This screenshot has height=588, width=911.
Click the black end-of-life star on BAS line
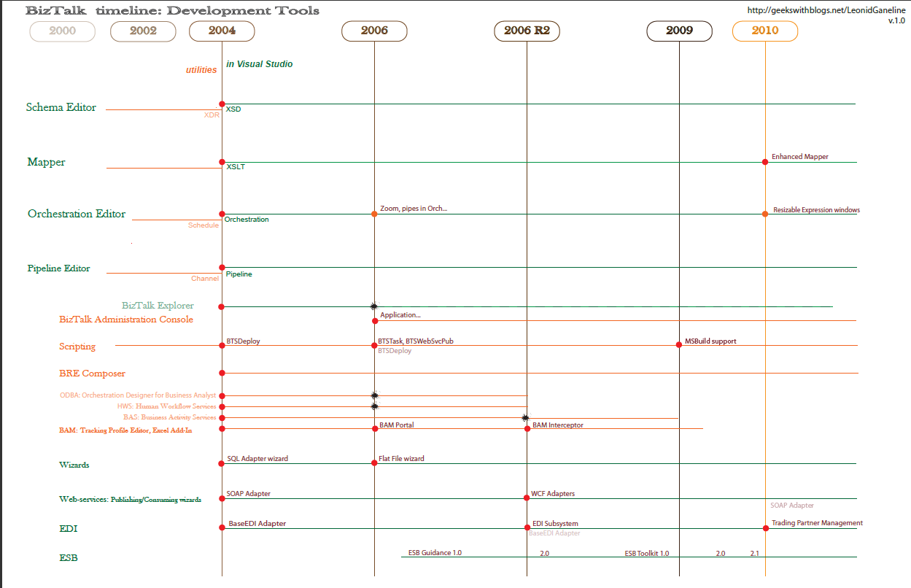coord(525,418)
